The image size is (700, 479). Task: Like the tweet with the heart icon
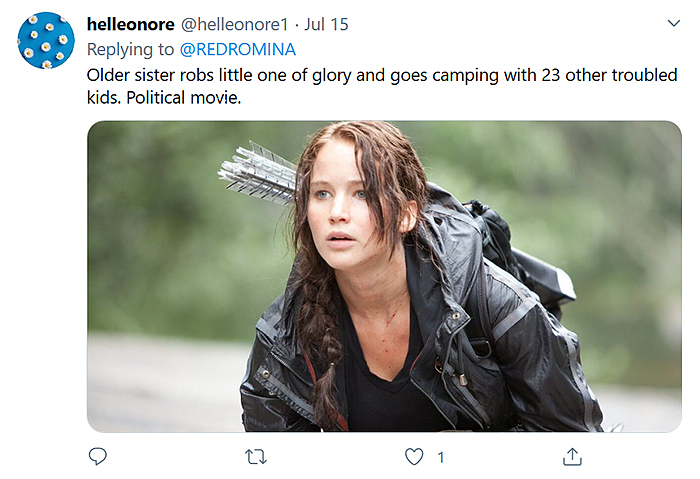tap(413, 457)
